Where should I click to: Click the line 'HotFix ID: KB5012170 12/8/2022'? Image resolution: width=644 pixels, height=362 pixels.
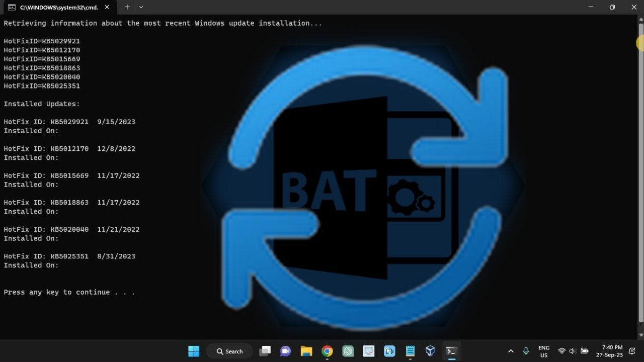click(69, 149)
